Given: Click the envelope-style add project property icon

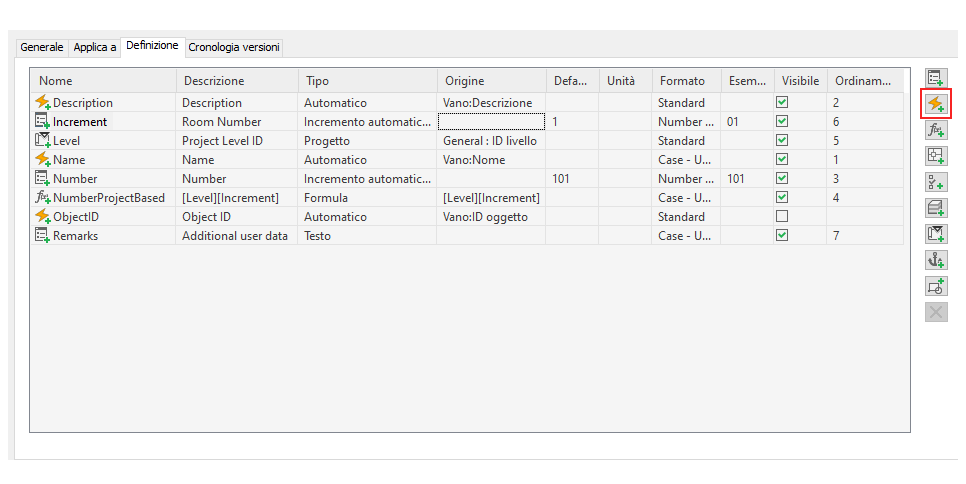Looking at the screenshot, I should point(936,234).
